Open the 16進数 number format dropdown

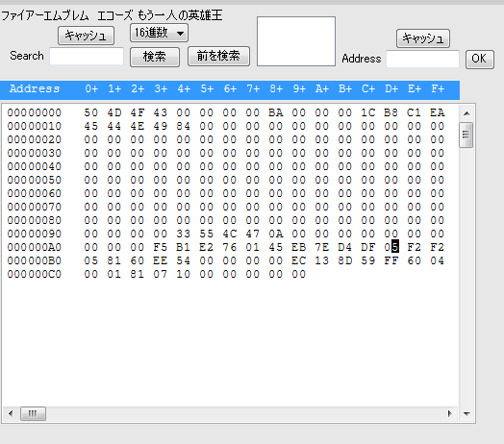point(159,33)
